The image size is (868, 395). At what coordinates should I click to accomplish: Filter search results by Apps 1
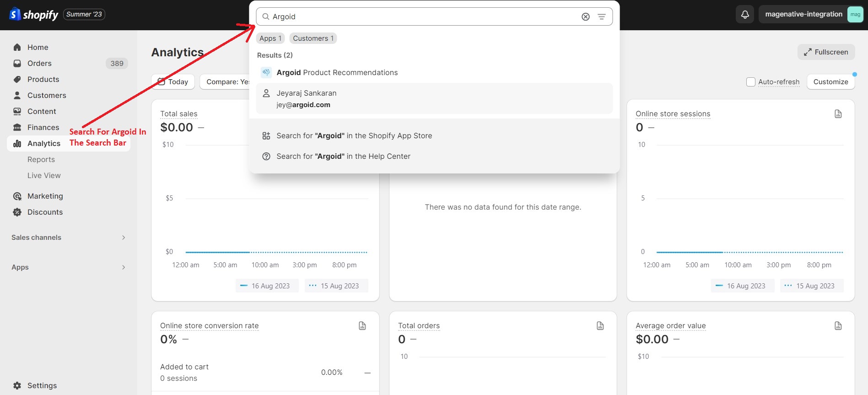(x=270, y=38)
